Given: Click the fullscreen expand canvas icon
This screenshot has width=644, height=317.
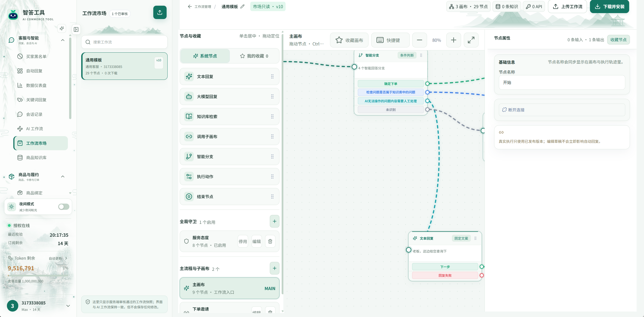Looking at the screenshot, I should (x=471, y=40).
